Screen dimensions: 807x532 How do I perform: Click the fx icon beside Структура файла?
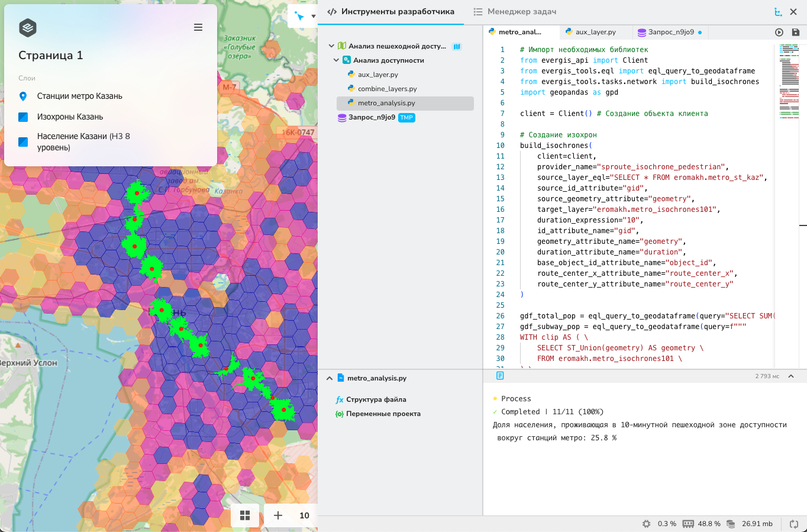click(340, 400)
